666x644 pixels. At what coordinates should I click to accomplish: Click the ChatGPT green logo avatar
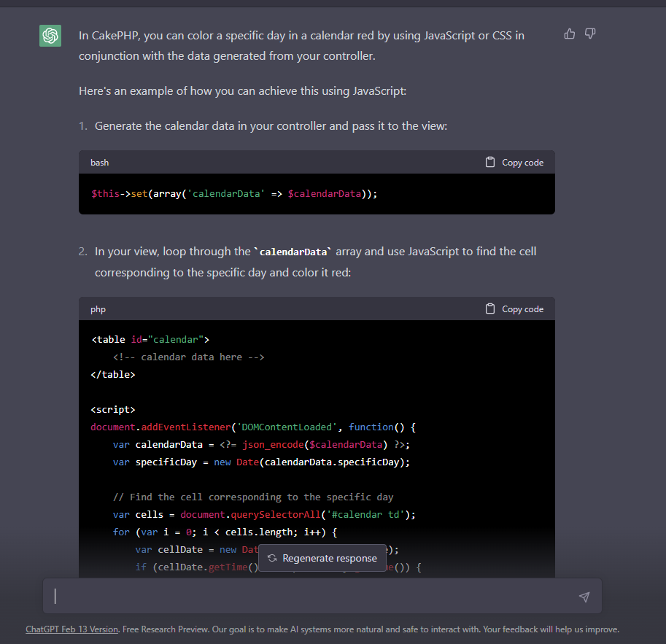tap(50, 35)
